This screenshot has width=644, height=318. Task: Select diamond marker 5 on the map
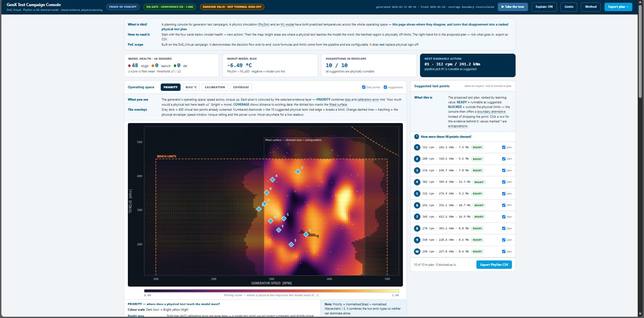(x=284, y=219)
